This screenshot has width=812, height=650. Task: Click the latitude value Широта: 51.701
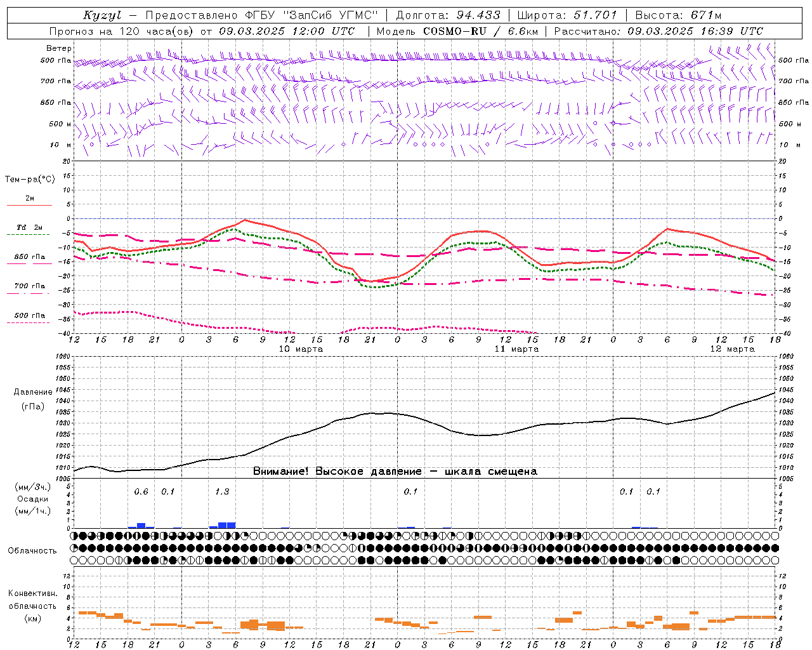567,15
